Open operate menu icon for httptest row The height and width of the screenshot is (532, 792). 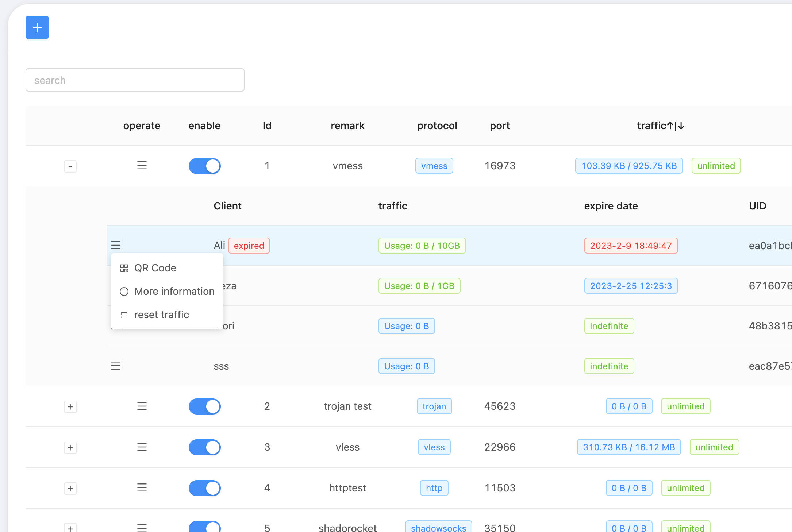[142, 488]
